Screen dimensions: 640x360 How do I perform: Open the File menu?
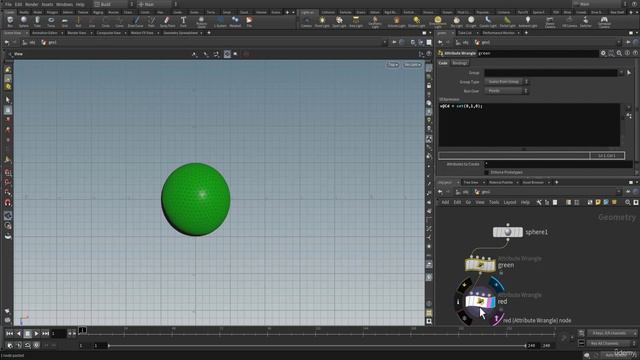pyautogui.click(x=8, y=4)
